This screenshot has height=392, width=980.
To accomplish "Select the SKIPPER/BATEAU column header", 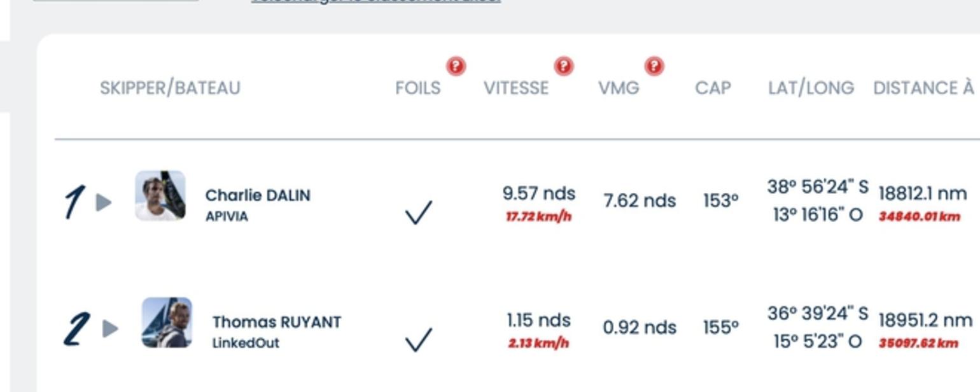I will pos(170,88).
